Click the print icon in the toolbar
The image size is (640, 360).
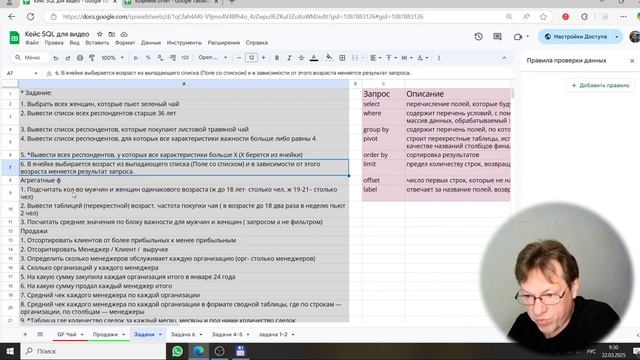click(x=80, y=58)
